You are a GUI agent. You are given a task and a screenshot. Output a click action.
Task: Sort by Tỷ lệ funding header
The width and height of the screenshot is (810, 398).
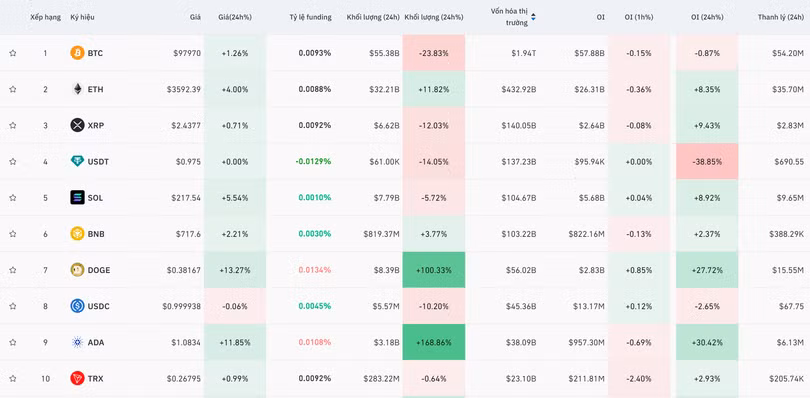(x=310, y=17)
